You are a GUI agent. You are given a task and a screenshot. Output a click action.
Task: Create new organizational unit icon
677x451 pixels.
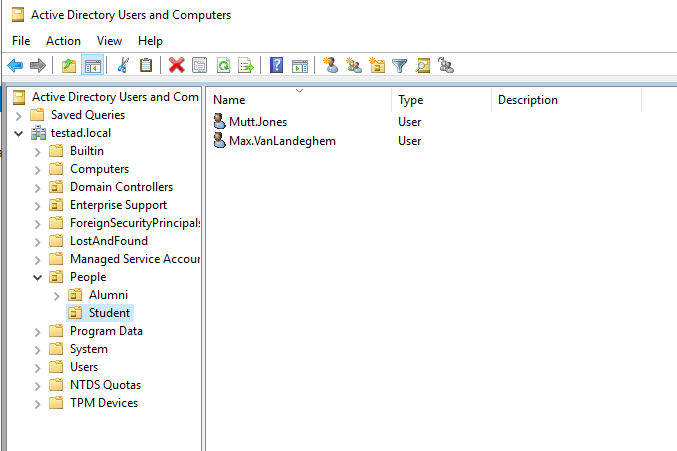(x=377, y=65)
